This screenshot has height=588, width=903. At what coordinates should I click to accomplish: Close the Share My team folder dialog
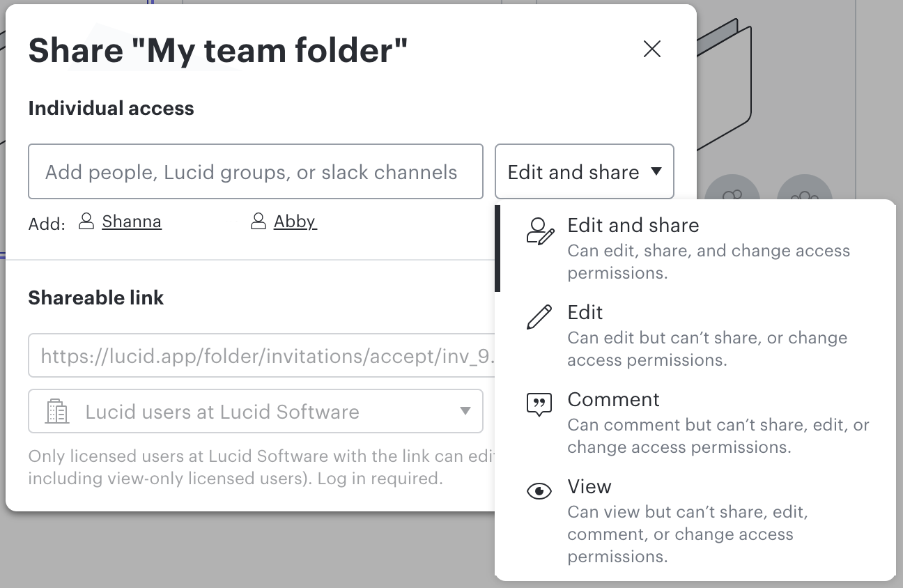652,49
